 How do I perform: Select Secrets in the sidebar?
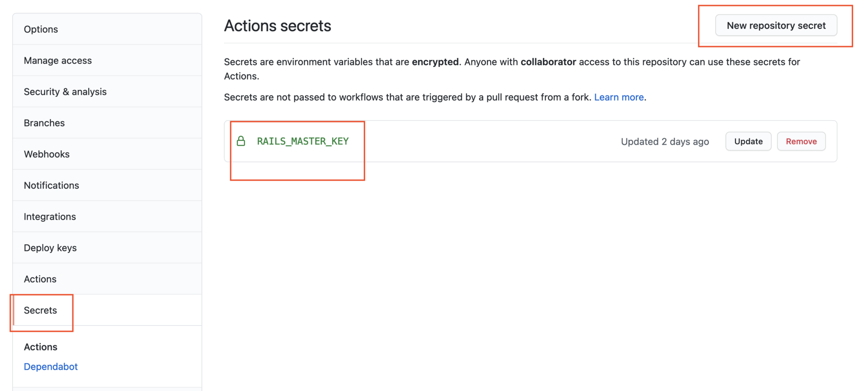tap(107, 310)
